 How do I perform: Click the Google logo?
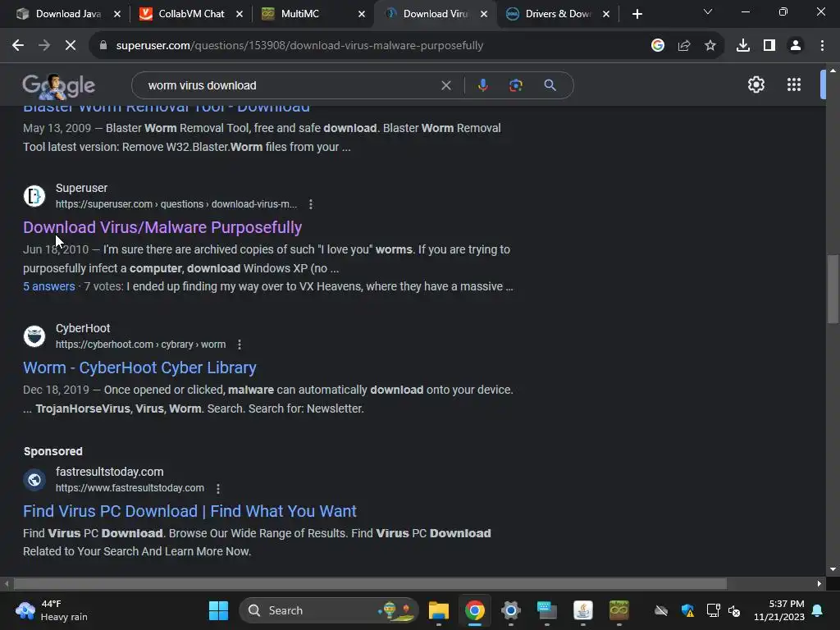coord(58,85)
